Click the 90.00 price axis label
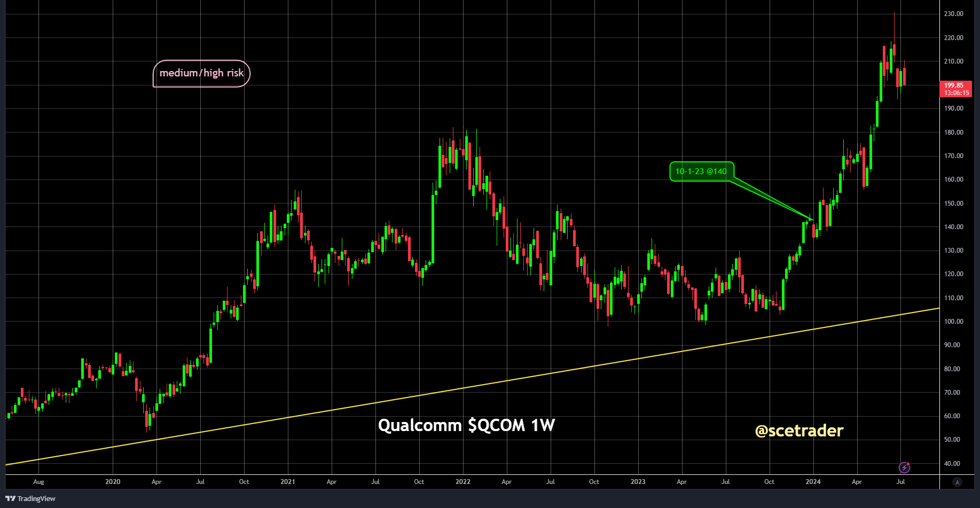The image size is (980, 508). [x=952, y=345]
